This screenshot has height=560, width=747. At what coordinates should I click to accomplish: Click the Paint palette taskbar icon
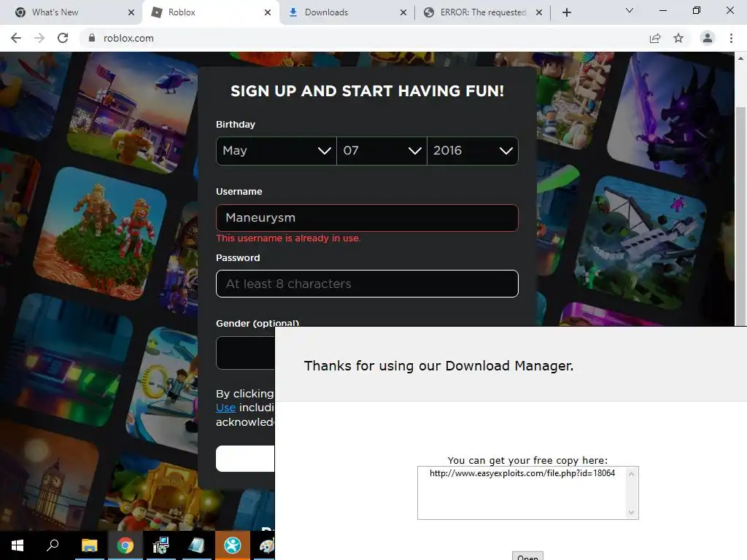point(267,545)
